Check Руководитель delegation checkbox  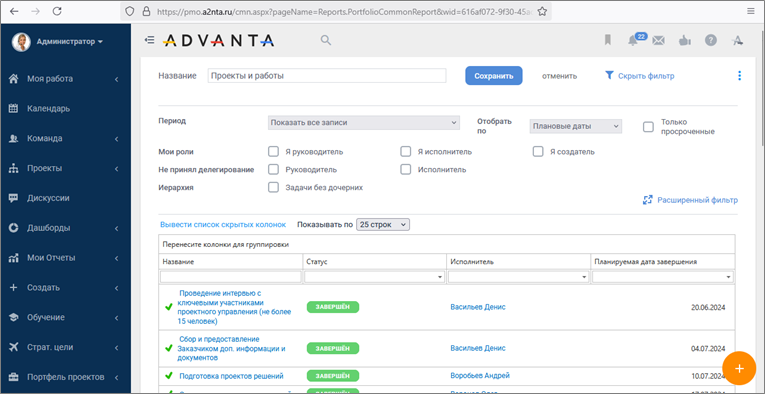tap(273, 170)
